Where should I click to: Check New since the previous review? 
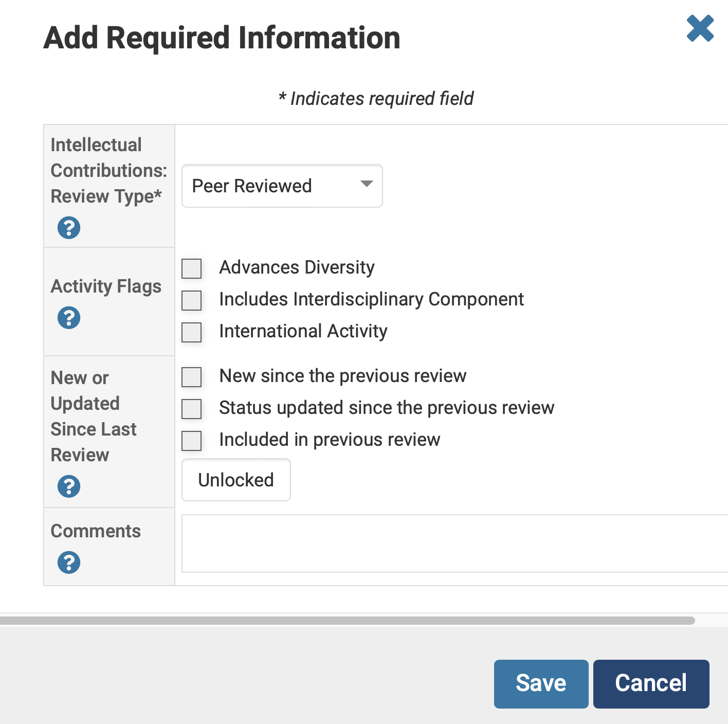[192, 377]
